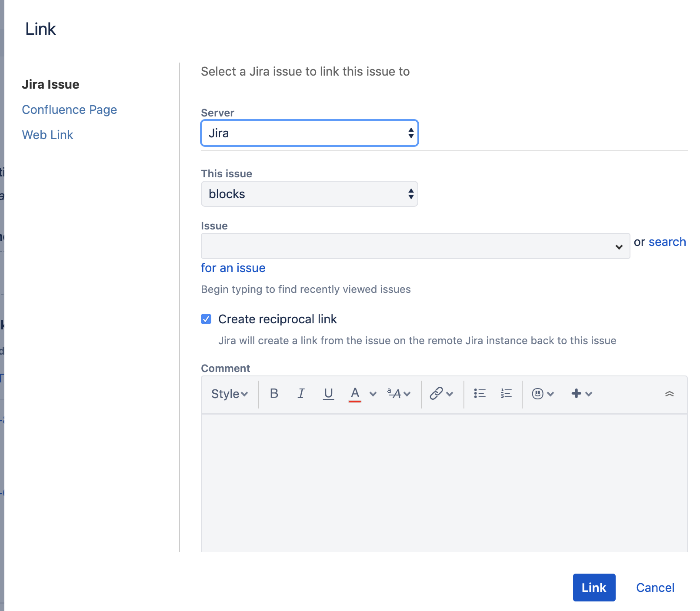Screen dimensions: 700x611
Task: Apply underline formatting in the comment editor
Action: tap(328, 394)
